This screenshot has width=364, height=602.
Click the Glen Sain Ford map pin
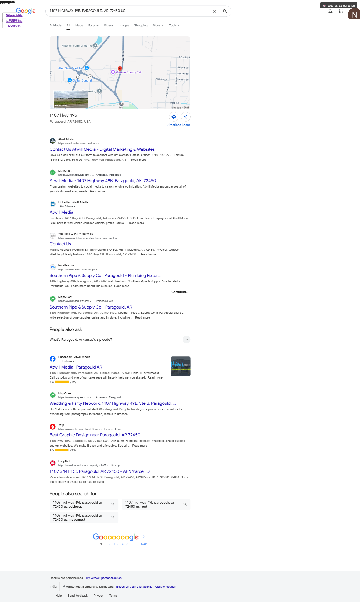(87, 68)
